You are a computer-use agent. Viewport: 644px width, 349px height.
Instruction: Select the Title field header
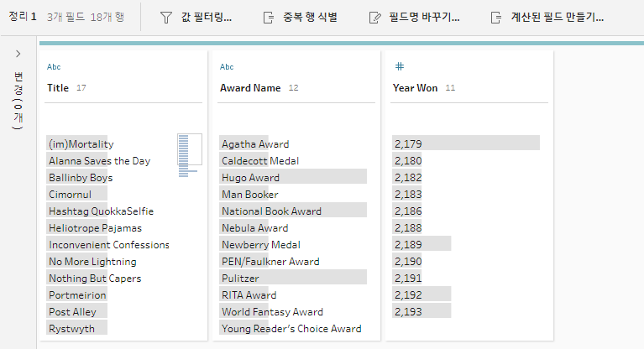58,88
